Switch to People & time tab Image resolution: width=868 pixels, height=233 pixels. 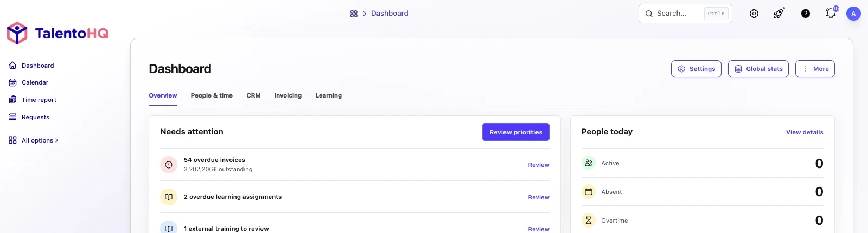click(212, 95)
